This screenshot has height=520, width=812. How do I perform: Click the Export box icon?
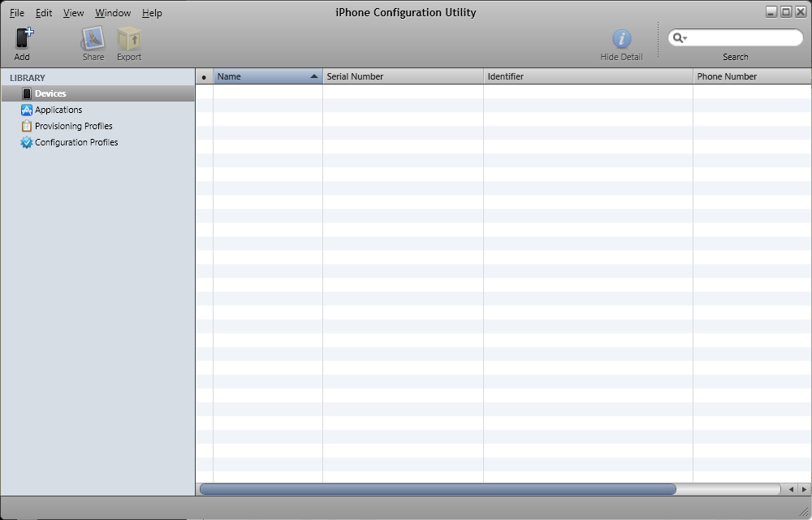(x=128, y=38)
